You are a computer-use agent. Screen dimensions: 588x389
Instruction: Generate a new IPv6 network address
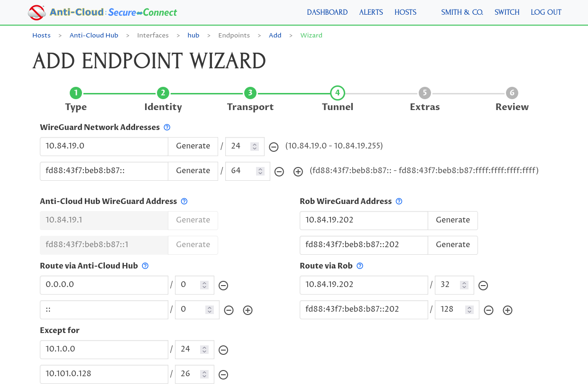click(193, 171)
